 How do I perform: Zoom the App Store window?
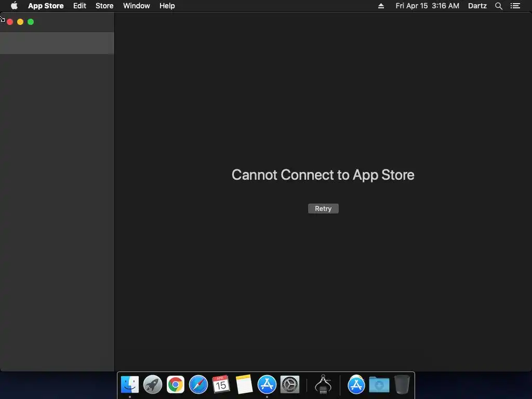point(31,22)
